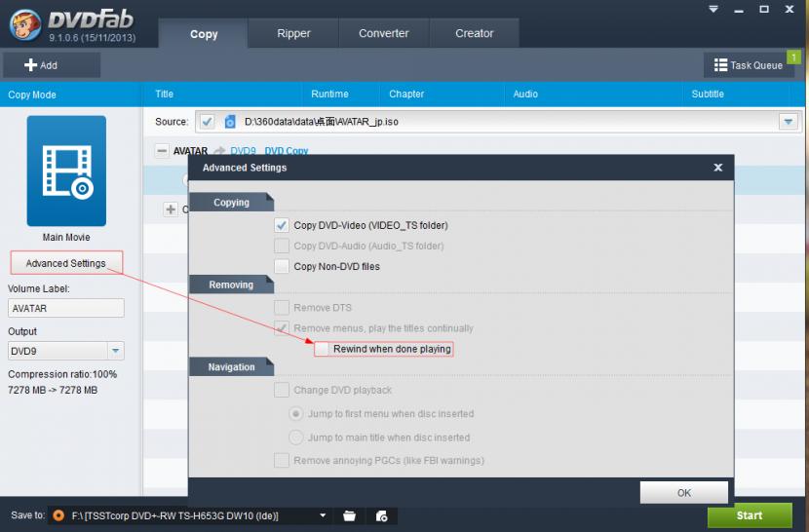Click the Add button
Viewport: 809px width, 532px height.
click(x=52, y=65)
